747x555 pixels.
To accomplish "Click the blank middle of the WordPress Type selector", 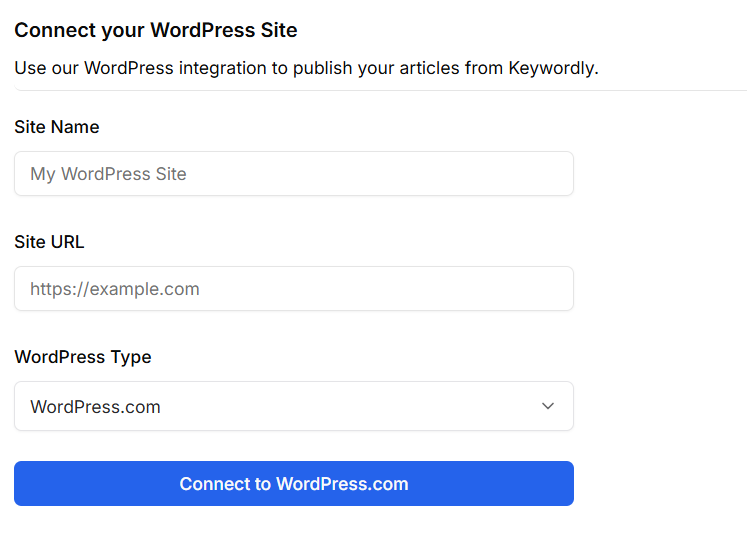I will click(350, 406).
